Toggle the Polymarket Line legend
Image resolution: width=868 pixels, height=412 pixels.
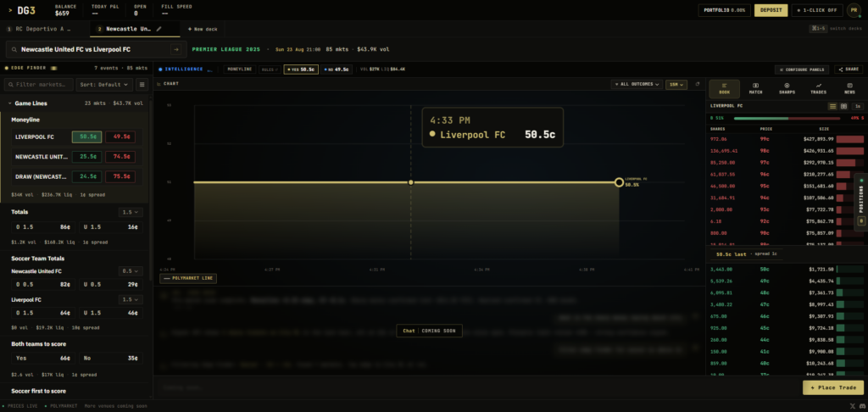click(x=188, y=278)
